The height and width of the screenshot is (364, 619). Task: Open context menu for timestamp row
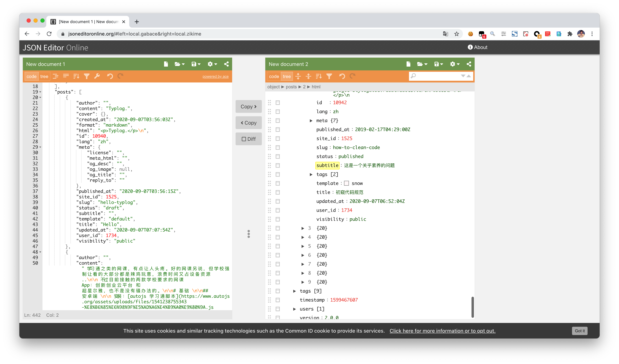(x=278, y=300)
